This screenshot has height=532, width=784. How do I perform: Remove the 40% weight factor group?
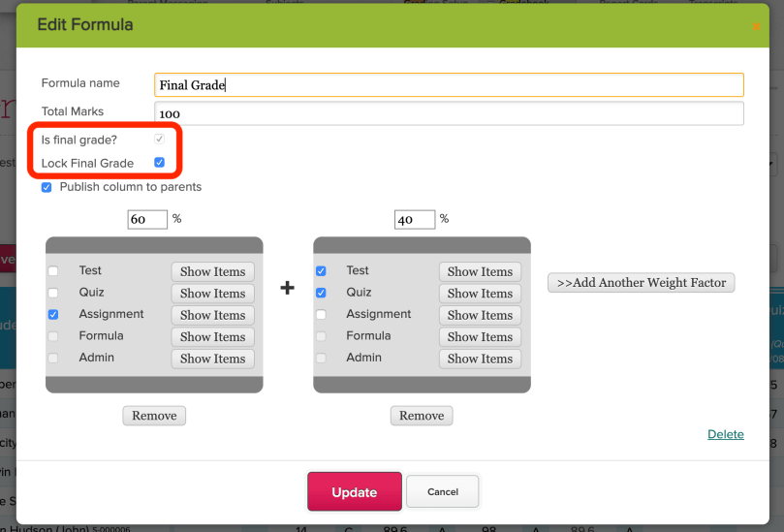422,416
